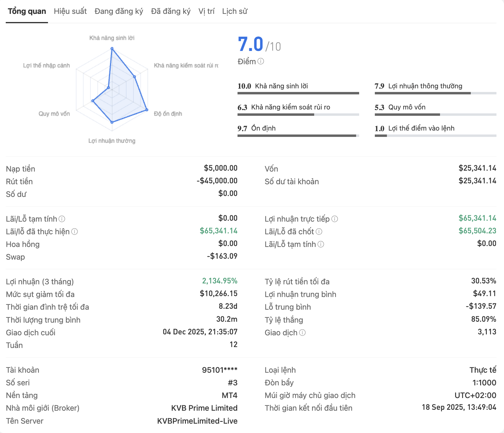Screen dimensions: 504x433
Task: Click the 3-month profit 2,134.95%
Action: 220,281
